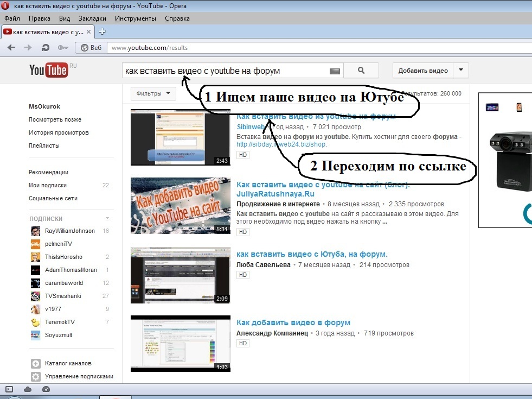Image resolution: width=532 pixels, height=399 pixels.
Task: Open the Фильтры dropdown
Action: coord(153,93)
